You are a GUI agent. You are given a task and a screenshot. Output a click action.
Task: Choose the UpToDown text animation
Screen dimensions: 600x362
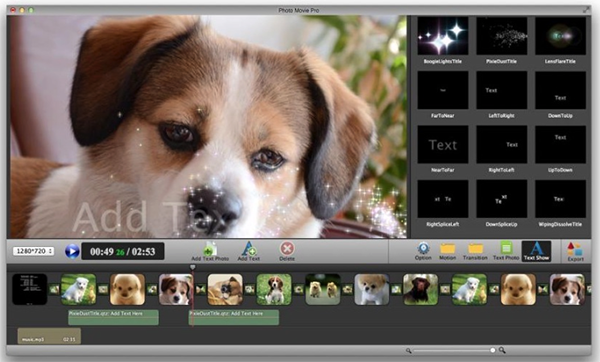[x=560, y=145]
